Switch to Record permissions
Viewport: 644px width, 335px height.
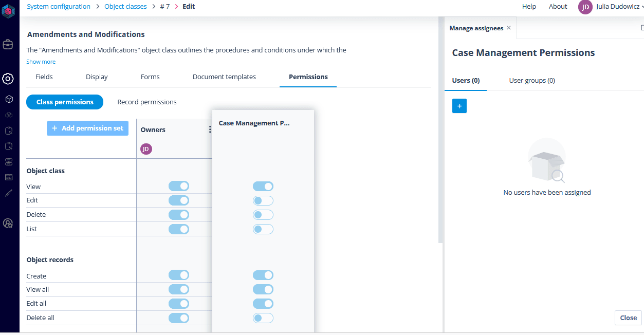click(147, 102)
